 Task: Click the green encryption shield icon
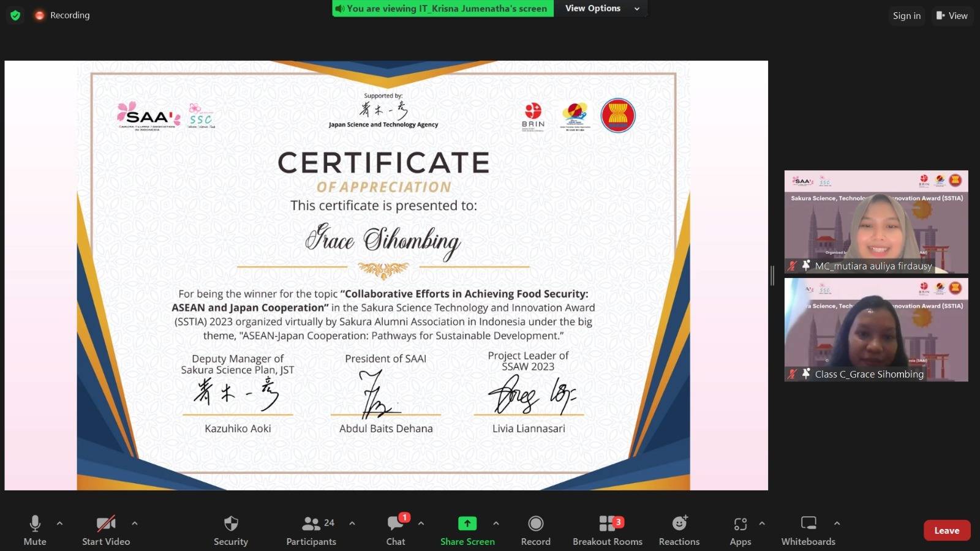point(15,15)
